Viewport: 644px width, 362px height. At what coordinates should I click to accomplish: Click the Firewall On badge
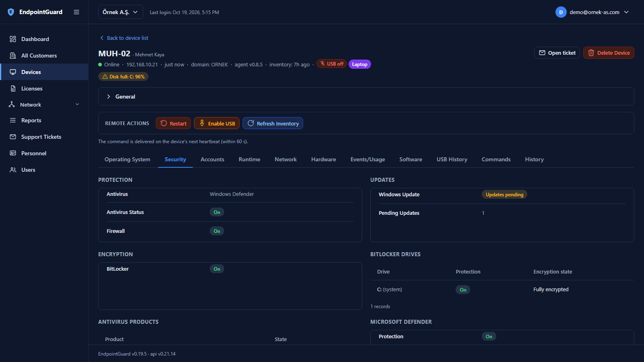coord(217,231)
